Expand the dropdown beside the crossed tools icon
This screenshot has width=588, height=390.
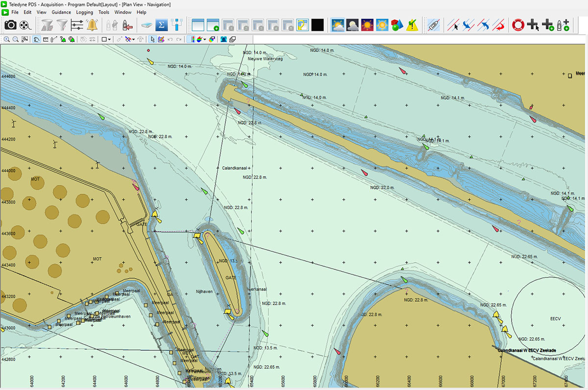point(134,39)
